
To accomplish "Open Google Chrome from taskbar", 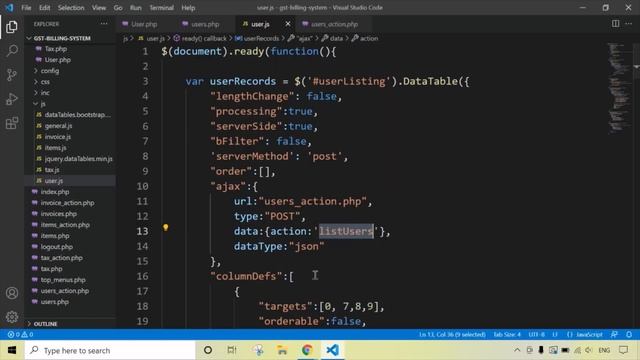I will (x=307, y=350).
